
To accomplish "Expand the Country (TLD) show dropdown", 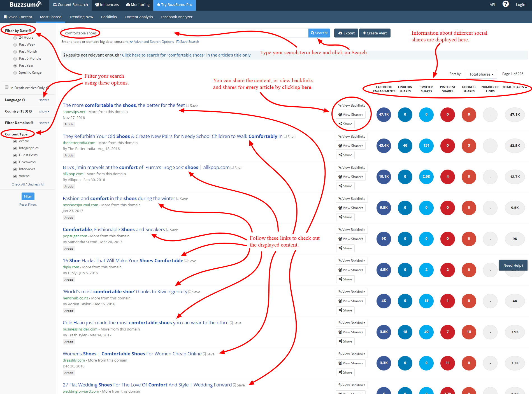I will (x=44, y=111).
